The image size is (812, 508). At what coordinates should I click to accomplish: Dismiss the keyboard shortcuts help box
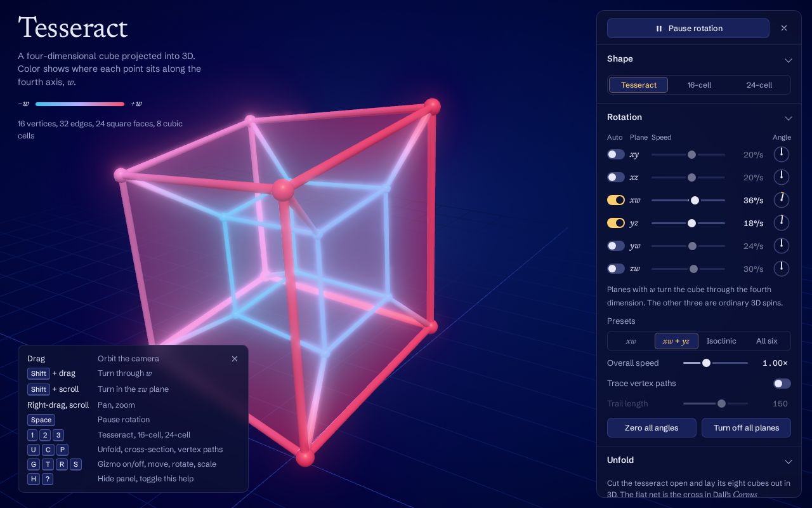235,359
